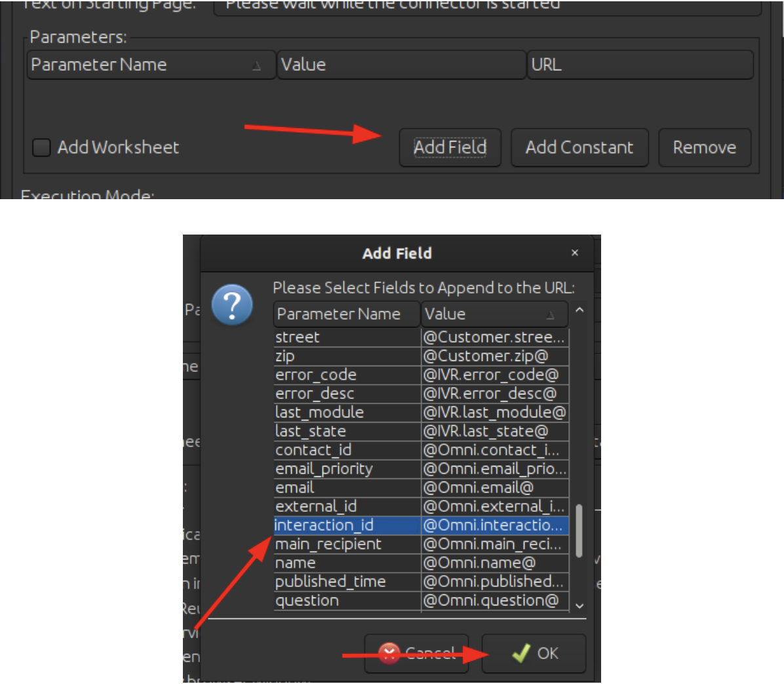
Task: Enable the Add Worksheet checkbox
Action: 41,147
